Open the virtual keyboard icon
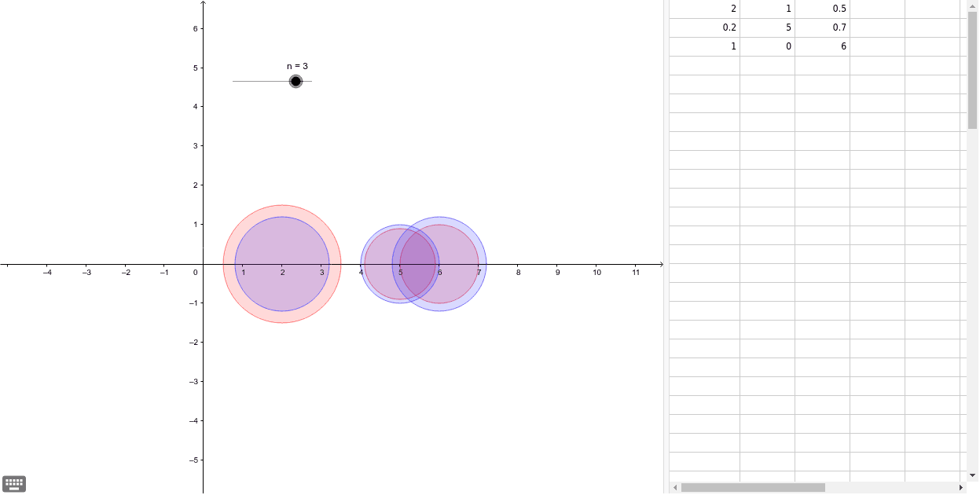The image size is (980, 495). click(14, 483)
